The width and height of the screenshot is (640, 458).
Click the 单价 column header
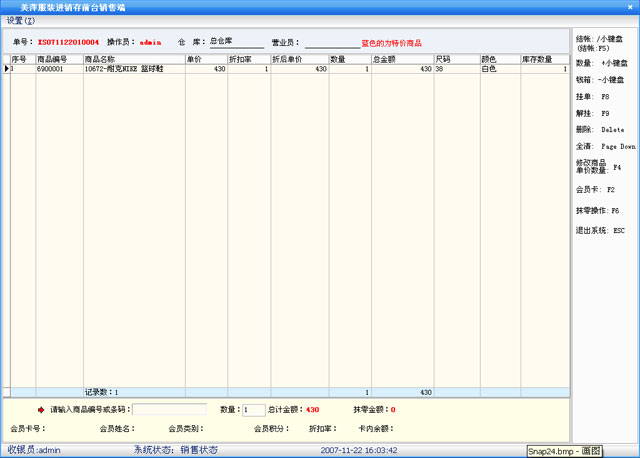[205, 60]
